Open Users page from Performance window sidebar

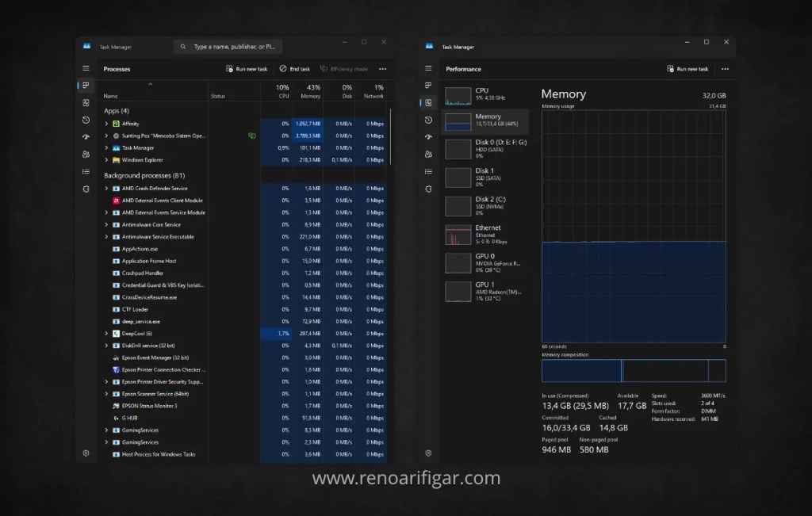(428, 154)
